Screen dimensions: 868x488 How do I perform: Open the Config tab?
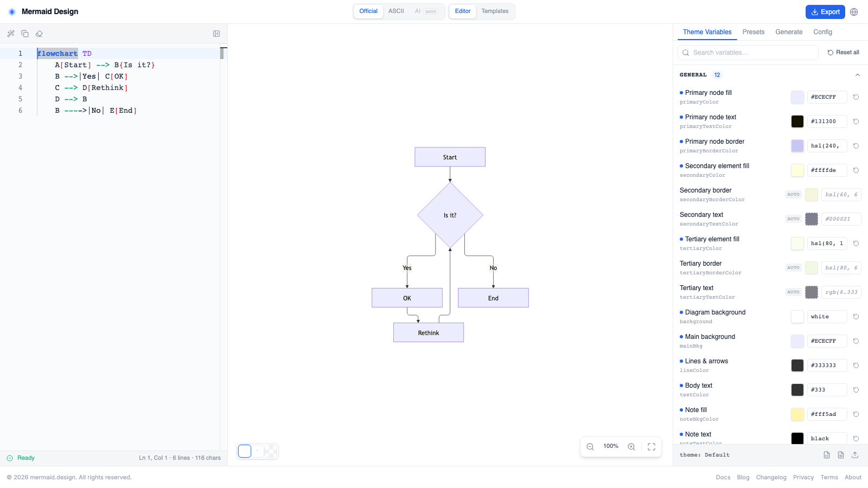(x=822, y=32)
